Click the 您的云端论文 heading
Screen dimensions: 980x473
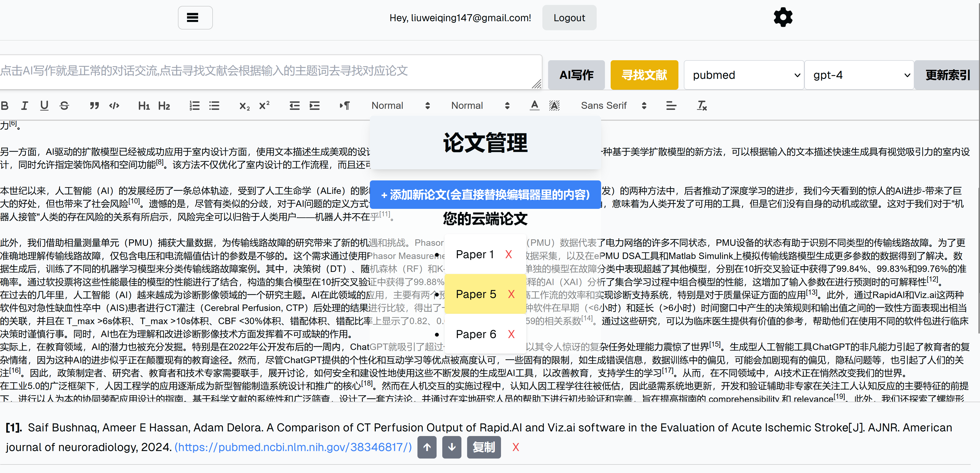(x=485, y=219)
